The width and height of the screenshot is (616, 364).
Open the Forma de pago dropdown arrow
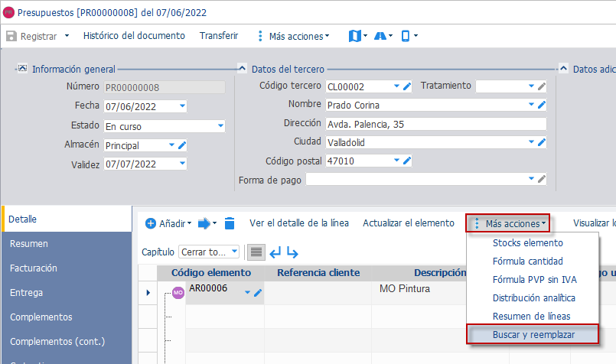point(531,179)
